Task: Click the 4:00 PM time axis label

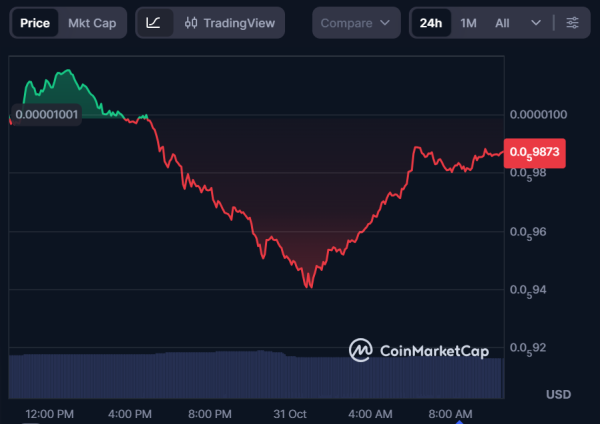Action: (130, 414)
